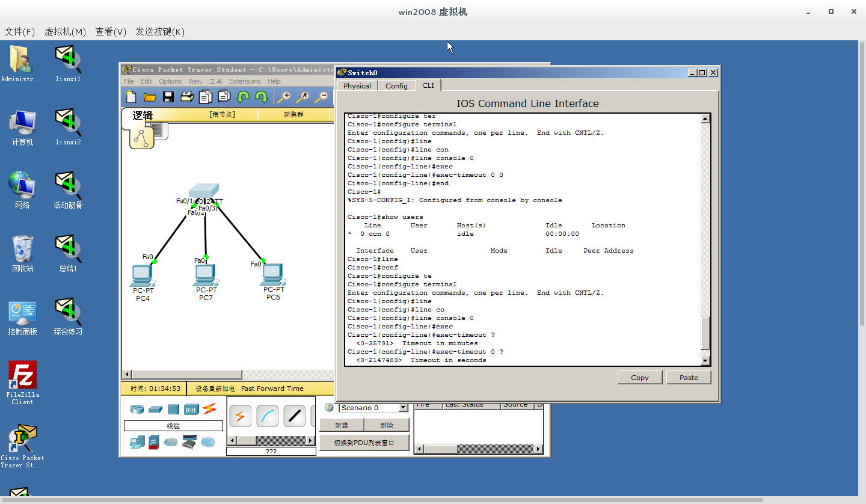
Task: Open the Edit menu in Packet Tracer
Action: (146, 81)
